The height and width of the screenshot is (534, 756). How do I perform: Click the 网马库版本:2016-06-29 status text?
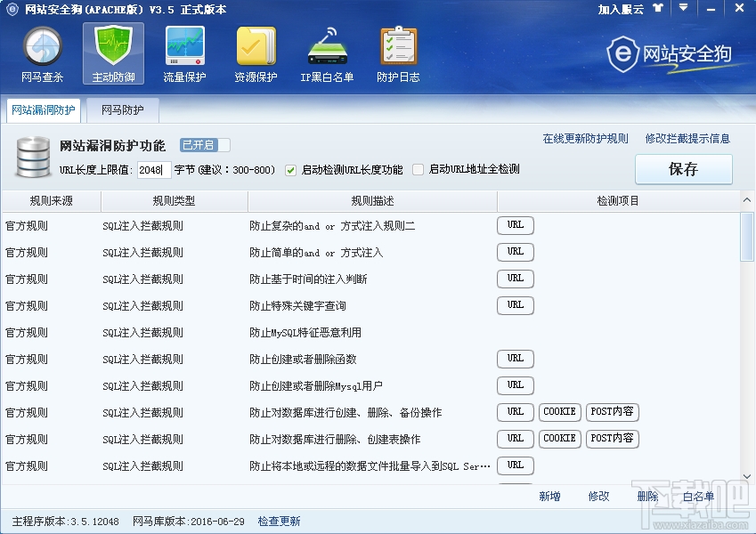[x=189, y=522]
